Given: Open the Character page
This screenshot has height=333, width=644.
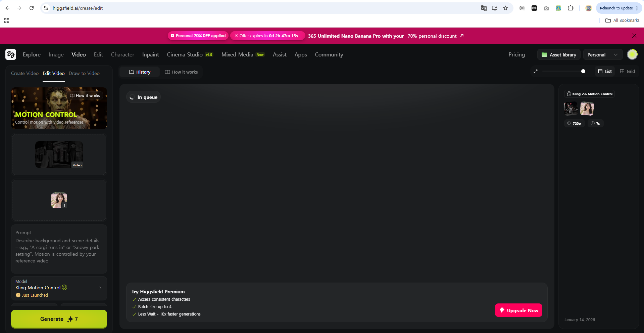Looking at the screenshot, I should click(x=122, y=54).
